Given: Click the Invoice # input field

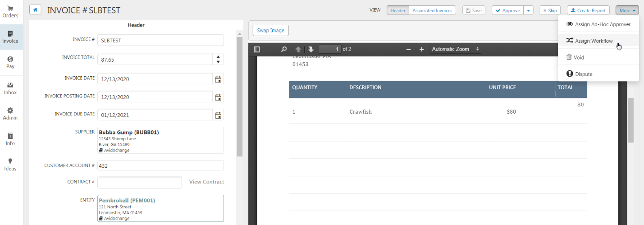Looking at the screenshot, I should pos(160,40).
